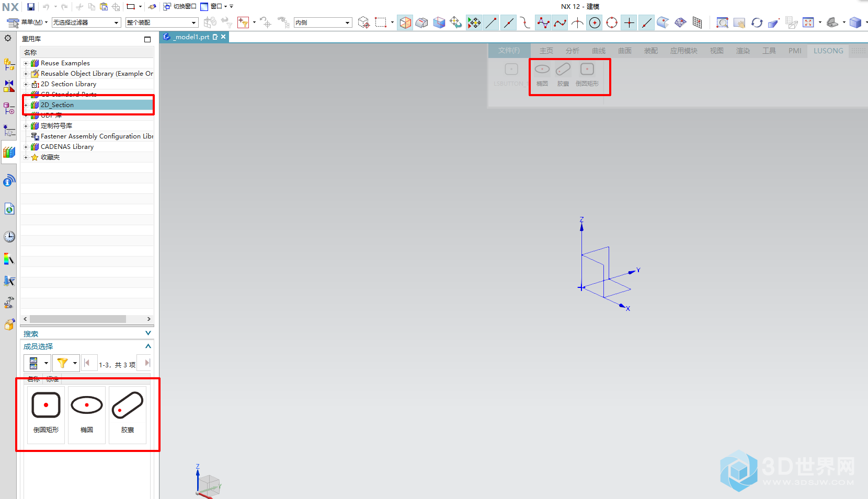Select the 收藏夹 favorites row
Screen dimensions: 868x499
pyautogui.click(x=88, y=157)
